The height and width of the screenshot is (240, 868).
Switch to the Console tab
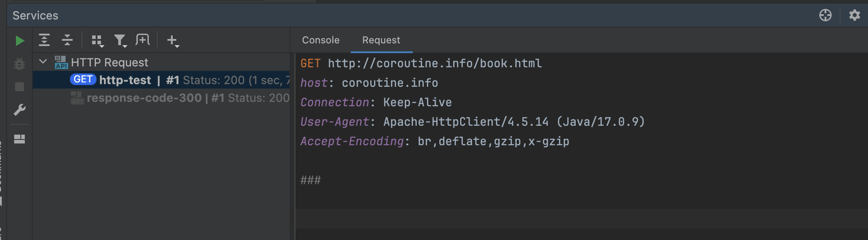pyautogui.click(x=321, y=40)
